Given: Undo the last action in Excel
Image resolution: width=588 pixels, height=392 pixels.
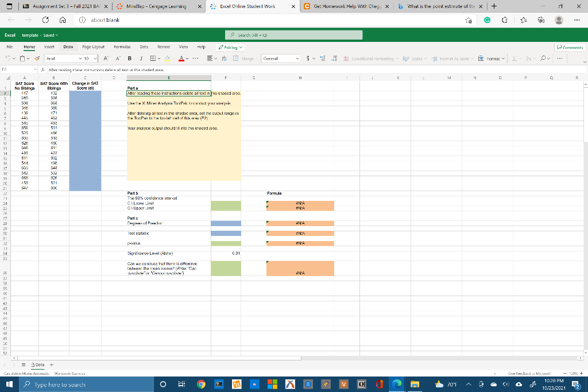Looking at the screenshot, I should click(x=8, y=59).
